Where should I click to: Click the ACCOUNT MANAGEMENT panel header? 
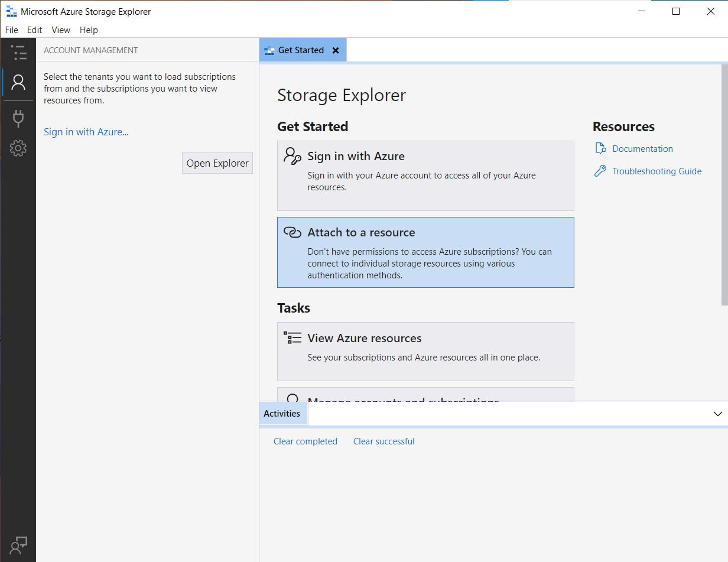point(91,50)
